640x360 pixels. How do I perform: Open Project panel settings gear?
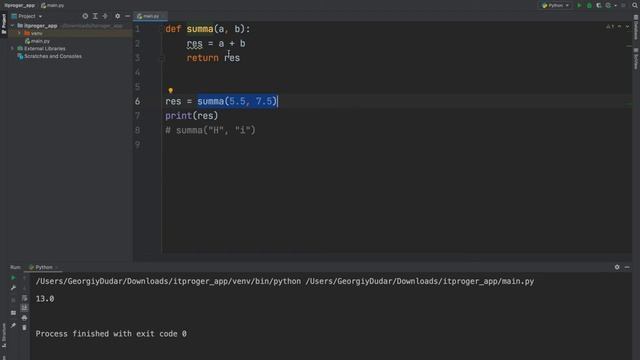(x=118, y=16)
